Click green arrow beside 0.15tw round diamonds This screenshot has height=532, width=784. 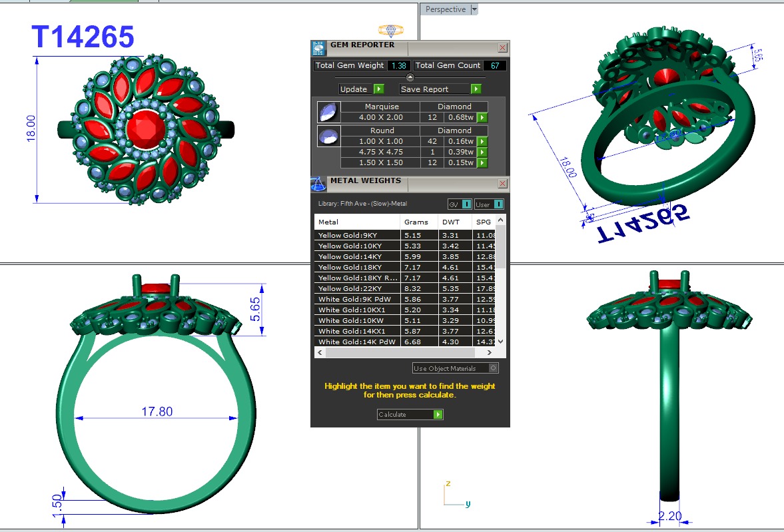tap(482, 163)
